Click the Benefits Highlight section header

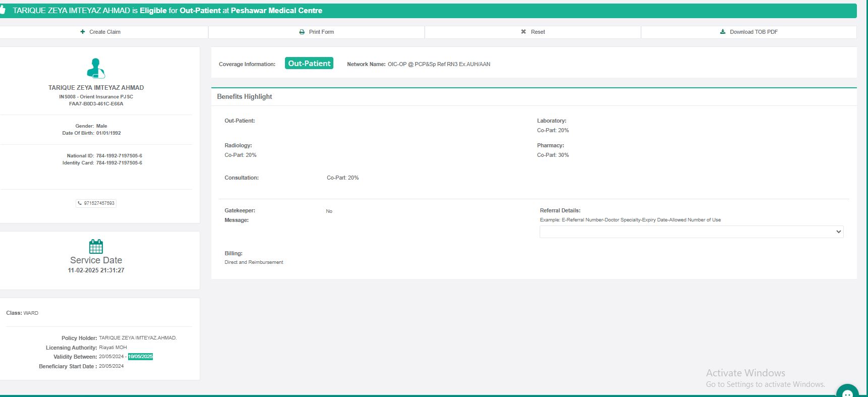(245, 97)
